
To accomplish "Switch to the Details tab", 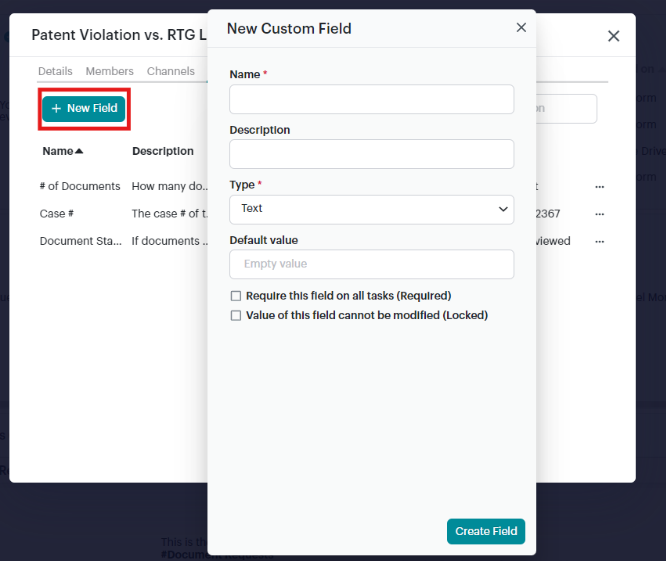I will (x=55, y=72).
